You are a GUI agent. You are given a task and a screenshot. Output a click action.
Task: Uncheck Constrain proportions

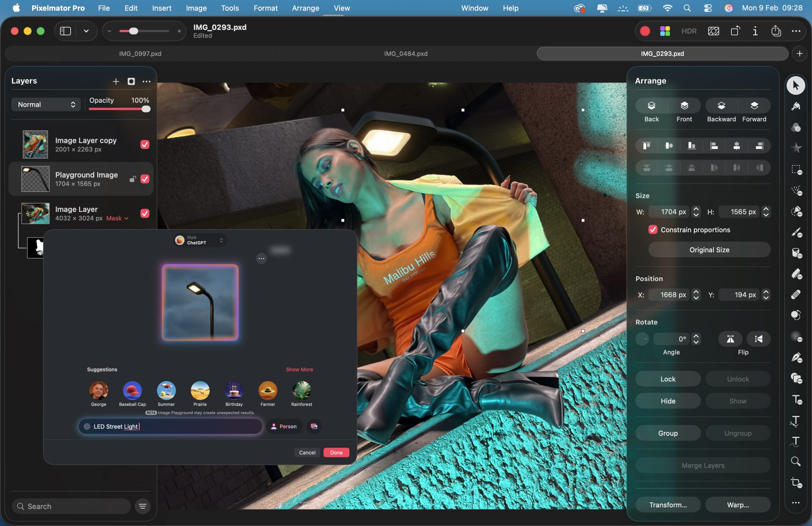653,230
